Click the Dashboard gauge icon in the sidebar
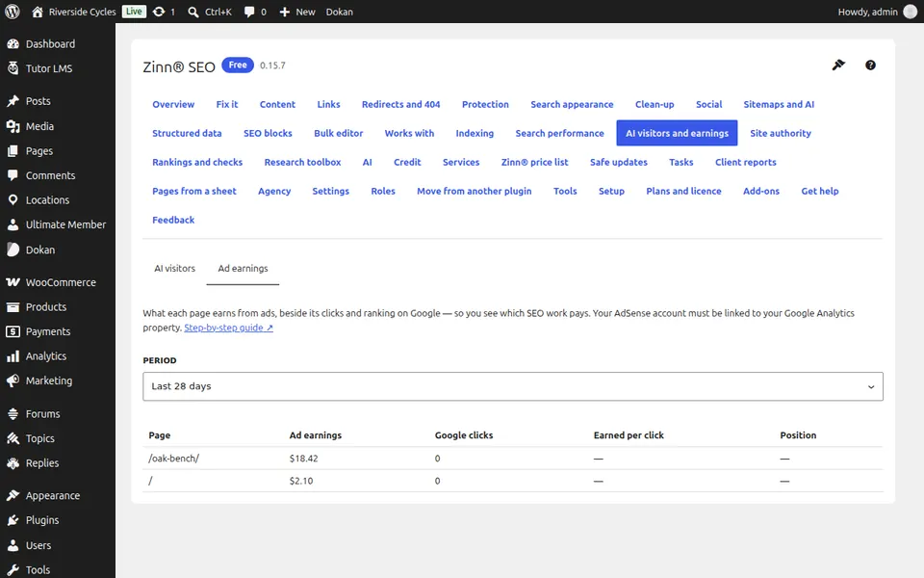The image size is (924, 578). click(13, 43)
